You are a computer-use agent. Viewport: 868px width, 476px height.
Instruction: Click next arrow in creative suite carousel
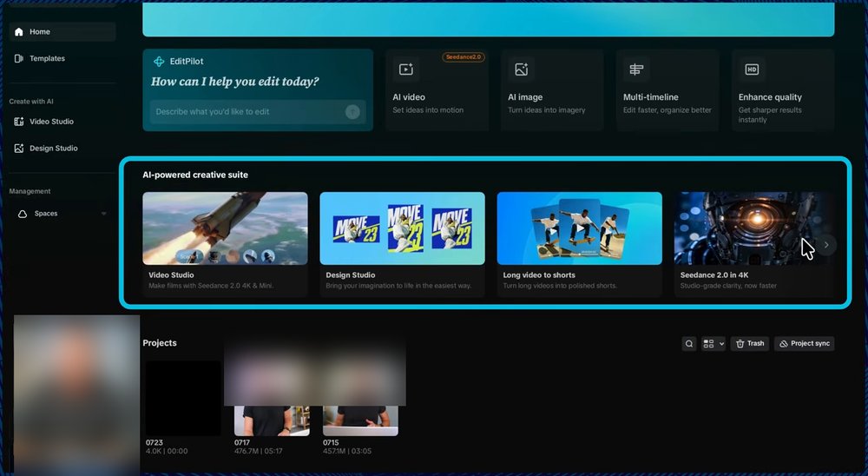(826, 245)
